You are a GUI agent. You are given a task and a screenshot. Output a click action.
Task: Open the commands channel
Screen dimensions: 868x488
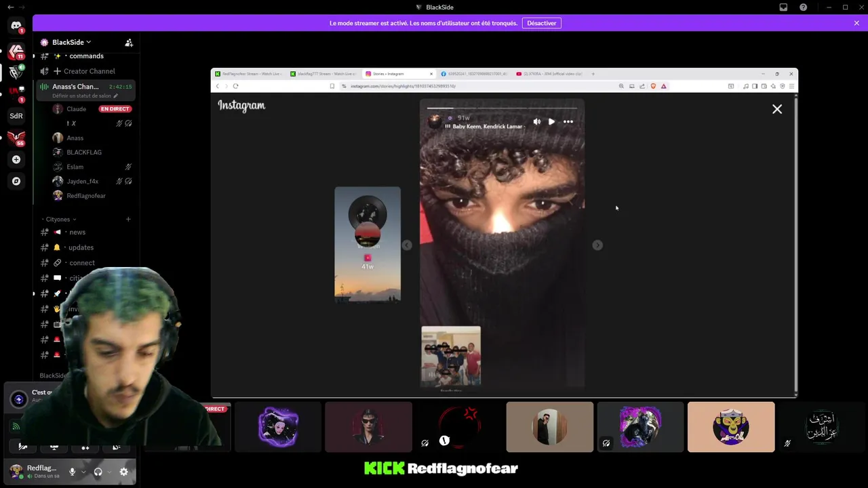pos(85,56)
